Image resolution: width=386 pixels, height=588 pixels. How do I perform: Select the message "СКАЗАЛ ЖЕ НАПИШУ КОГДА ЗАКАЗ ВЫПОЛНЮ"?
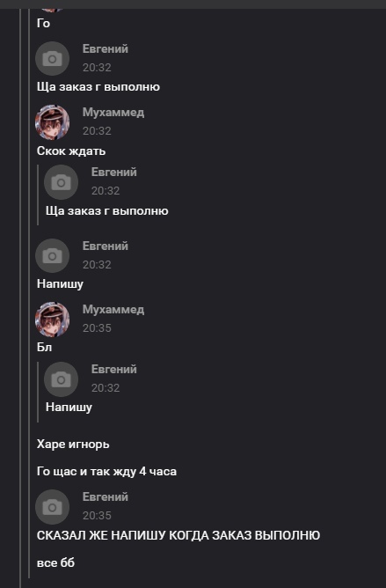point(178,535)
